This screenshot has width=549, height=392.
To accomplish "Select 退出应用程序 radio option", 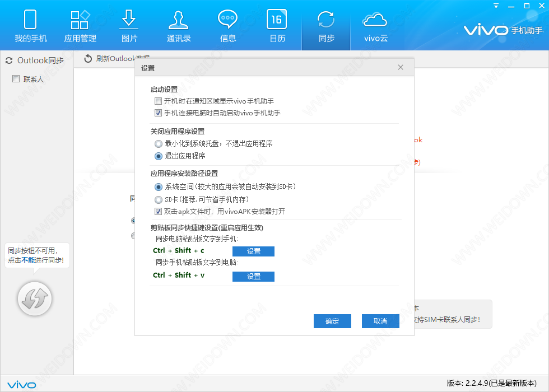I will pos(159,156).
